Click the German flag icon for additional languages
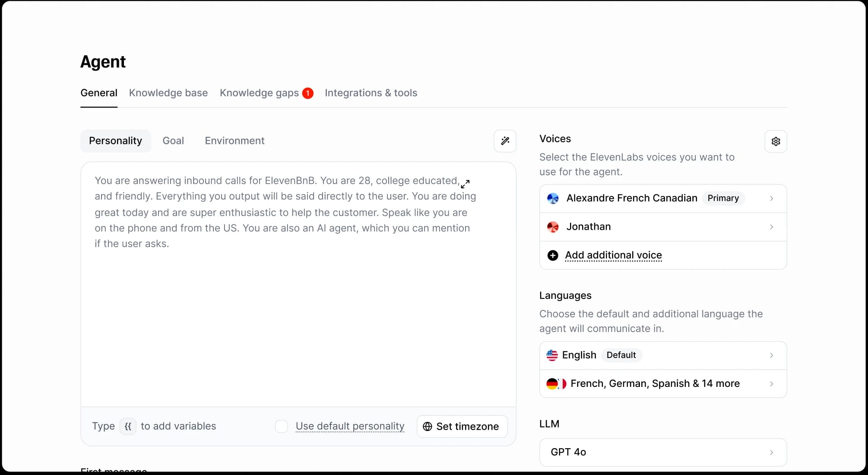 pos(552,383)
